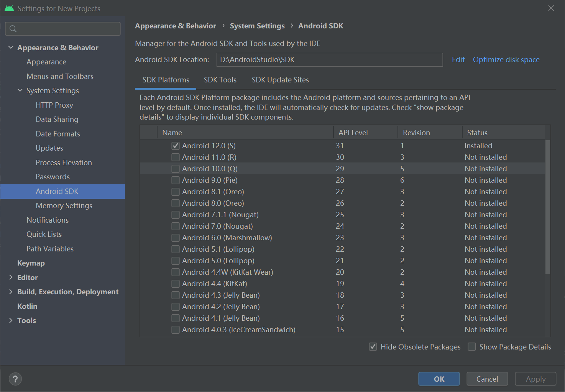This screenshot has height=392, width=565.
Task: Enable Show Package Details checkbox
Action: tap(472, 347)
